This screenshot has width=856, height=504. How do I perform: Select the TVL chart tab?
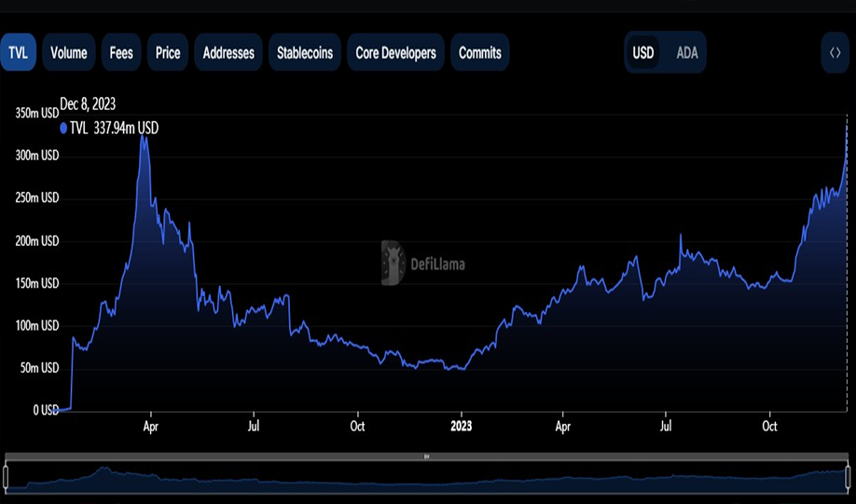(18, 52)
